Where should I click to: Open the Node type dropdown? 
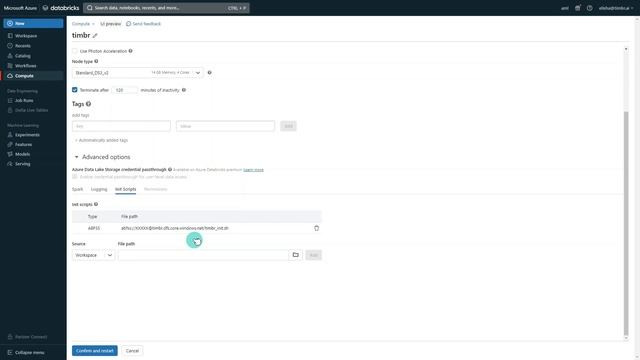138,73
